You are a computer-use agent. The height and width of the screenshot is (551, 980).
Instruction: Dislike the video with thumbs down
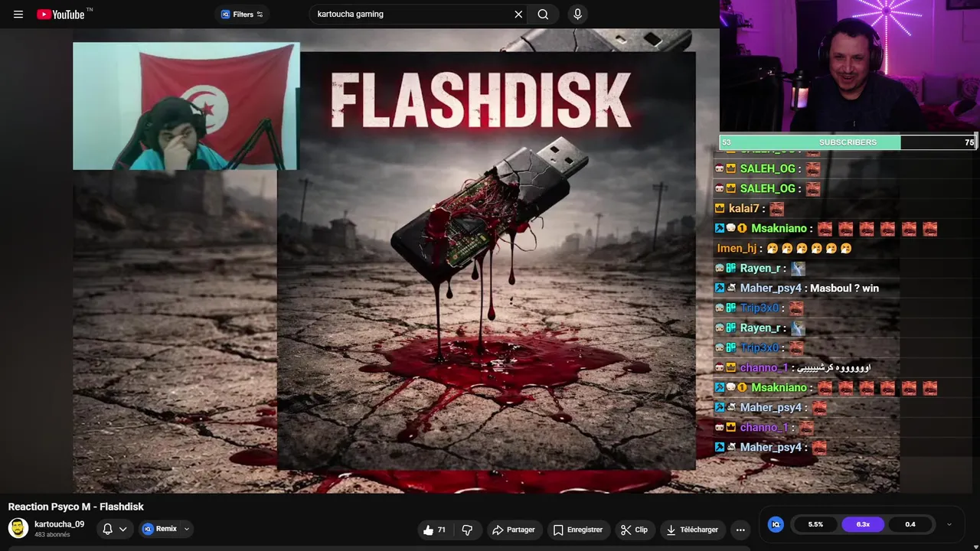coord(467,530)
